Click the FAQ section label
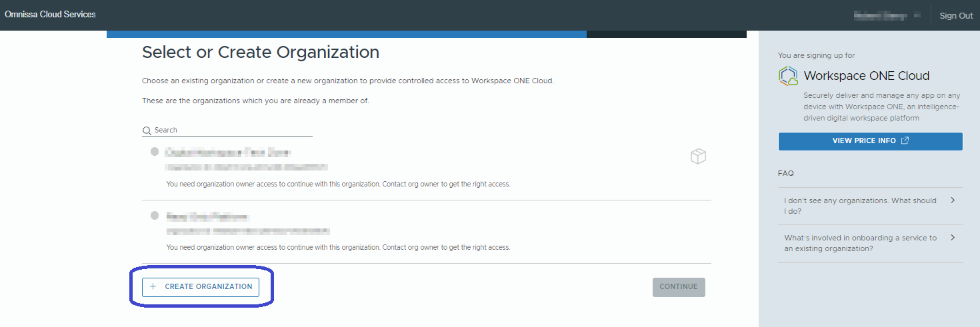This screenshot has height=327, width=980. coord(786,173)
